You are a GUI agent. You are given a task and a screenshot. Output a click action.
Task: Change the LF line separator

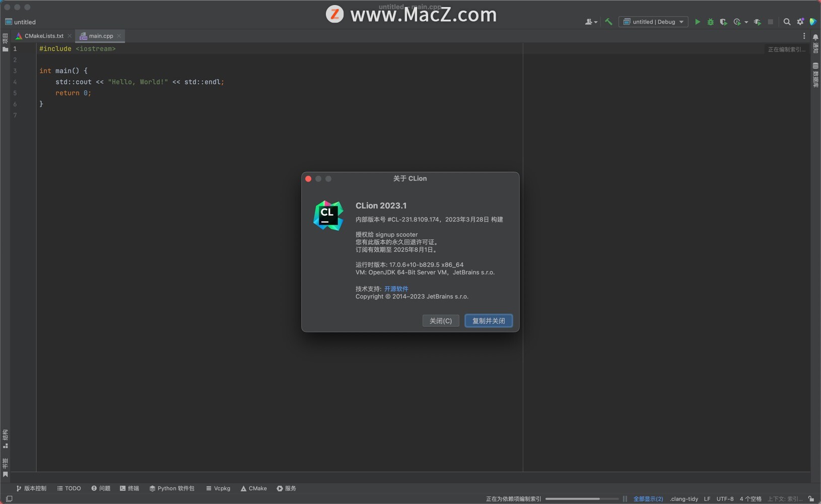[707, 499]
